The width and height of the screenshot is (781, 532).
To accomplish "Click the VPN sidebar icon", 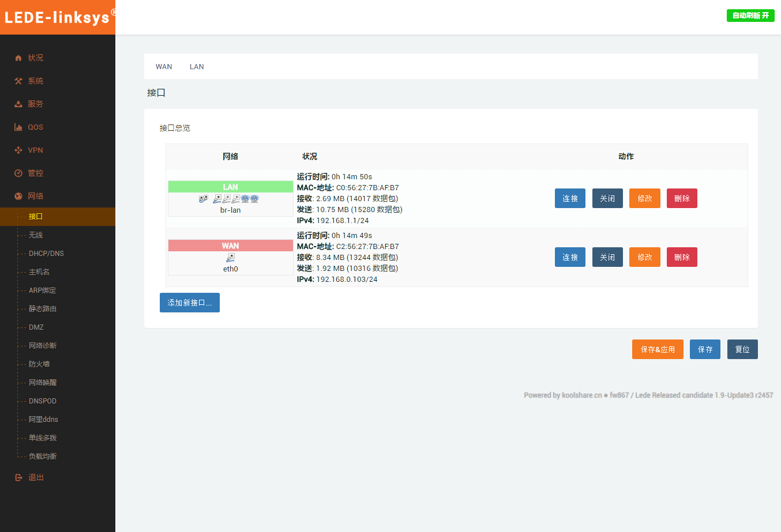I will click(x=18, y=150).
